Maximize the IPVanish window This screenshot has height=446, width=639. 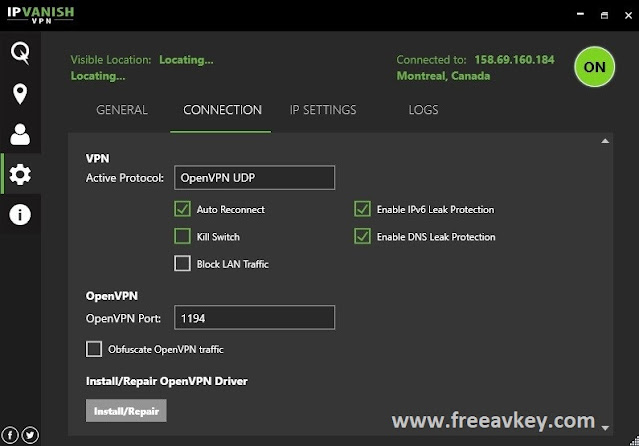point(604,15)
